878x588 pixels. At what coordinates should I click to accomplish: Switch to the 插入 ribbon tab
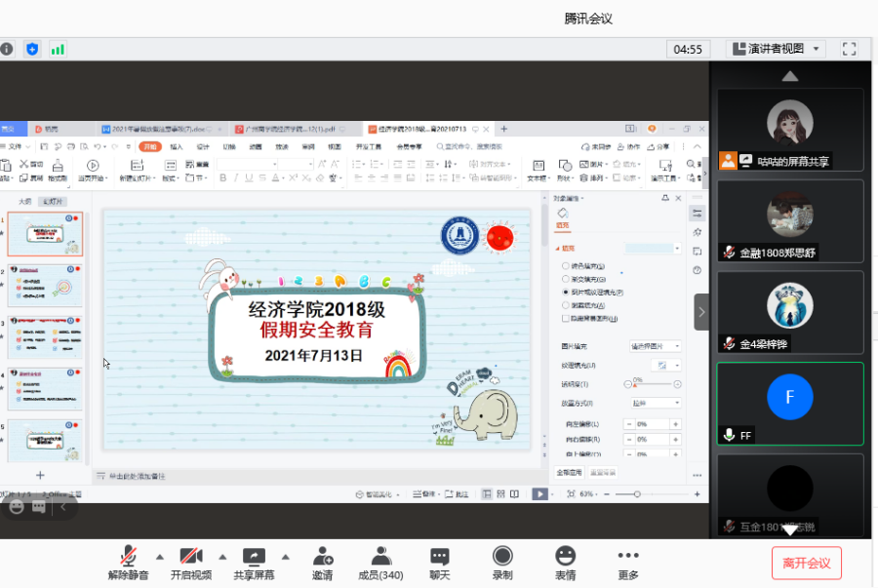coord(179,146)
